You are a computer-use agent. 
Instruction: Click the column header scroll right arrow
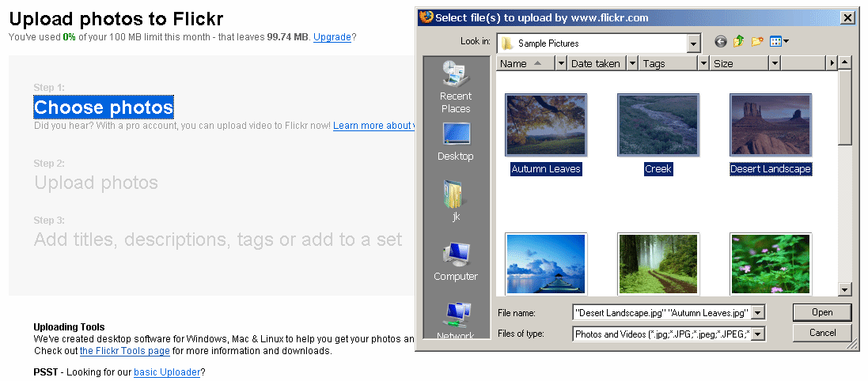[832, 63]
